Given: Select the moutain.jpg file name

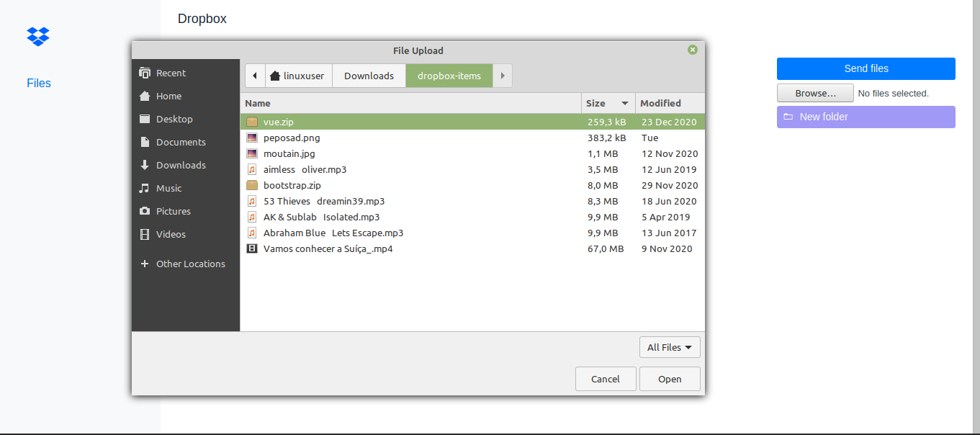Looking at the screenshot, I should 289,153.
